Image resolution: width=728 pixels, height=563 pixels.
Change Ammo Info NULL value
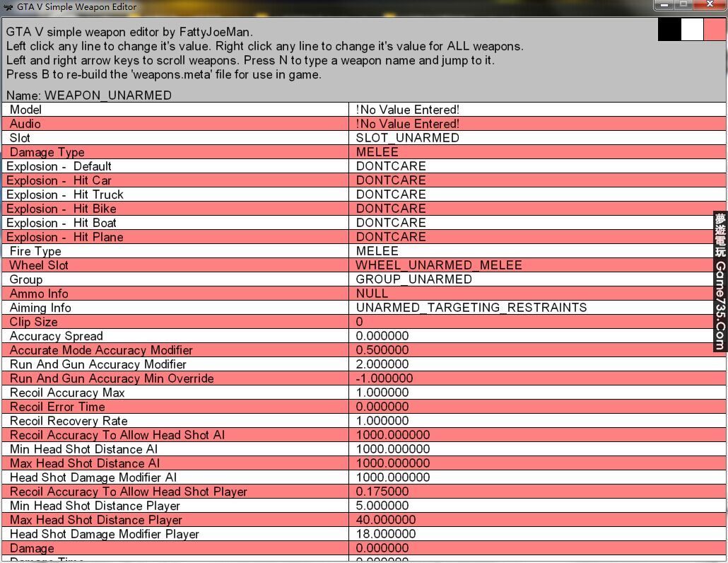pos(372,294)
